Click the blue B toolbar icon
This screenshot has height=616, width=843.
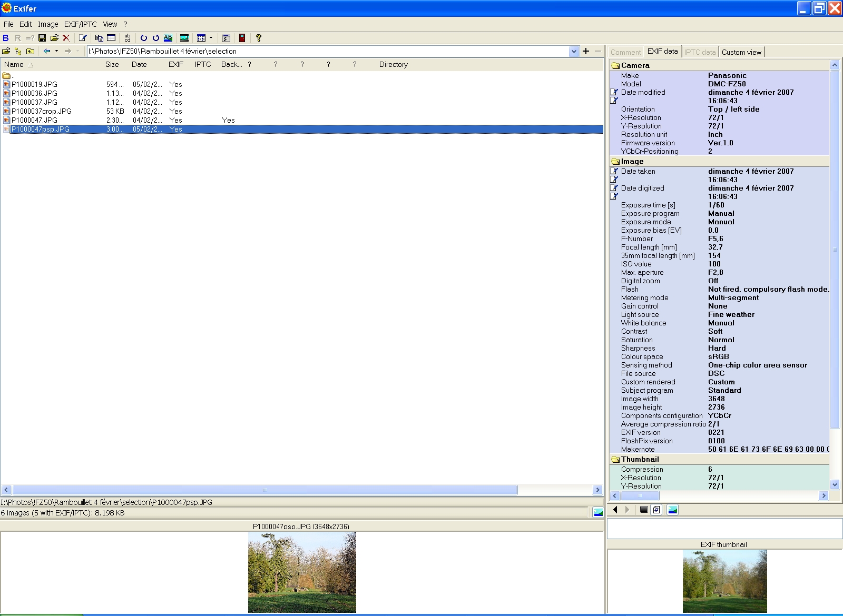[6, 38]
